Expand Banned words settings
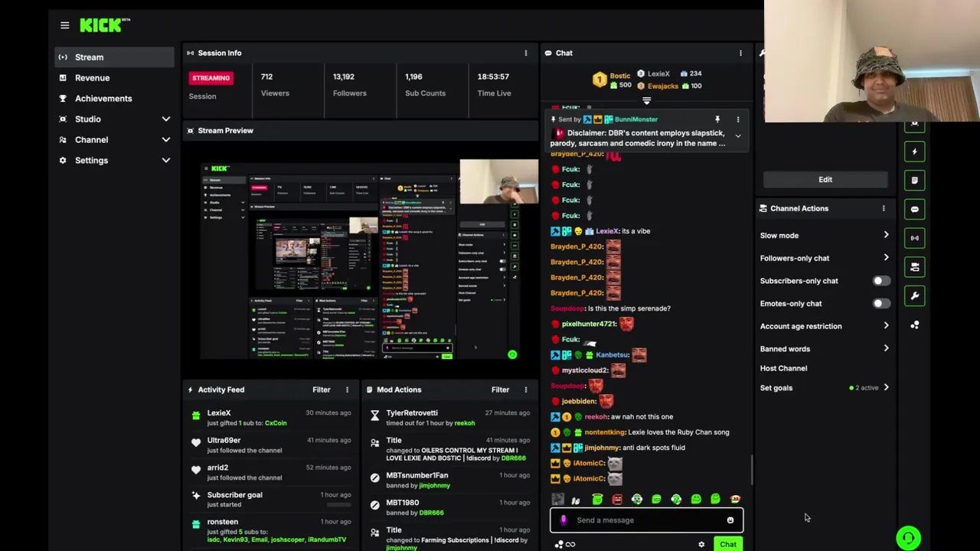The image size is (980, 551). (x=886, y=348)
